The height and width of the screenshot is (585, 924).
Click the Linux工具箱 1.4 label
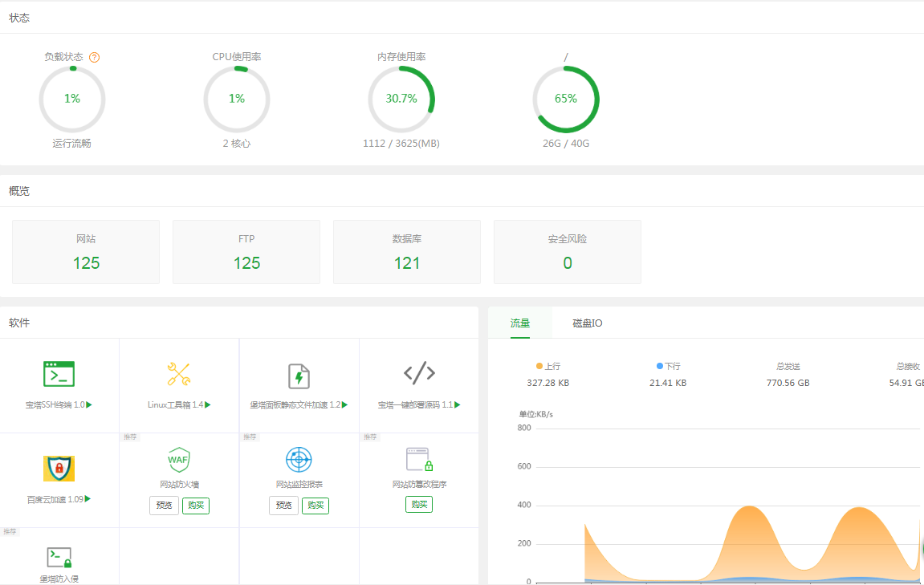click(175, 404)
